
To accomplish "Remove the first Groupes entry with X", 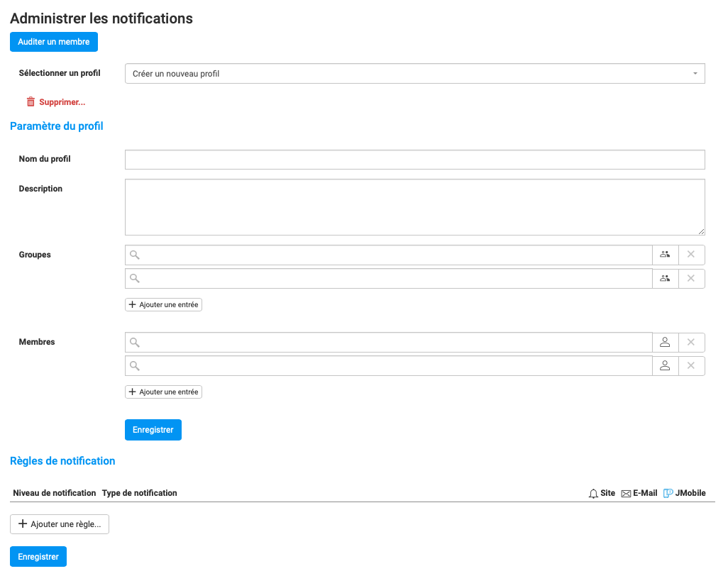I will click(691, 255).
